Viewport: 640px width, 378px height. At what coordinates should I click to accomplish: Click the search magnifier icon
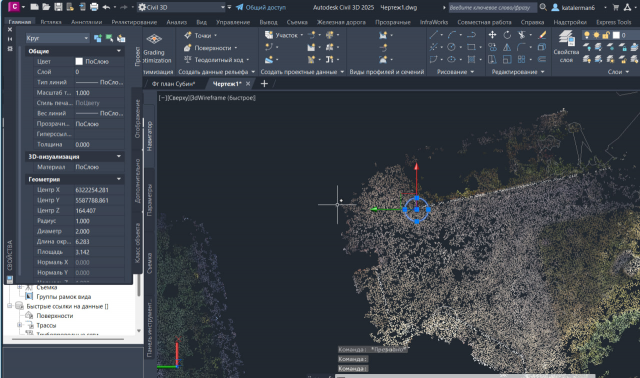pyautogui.click(x=543, y=7)
